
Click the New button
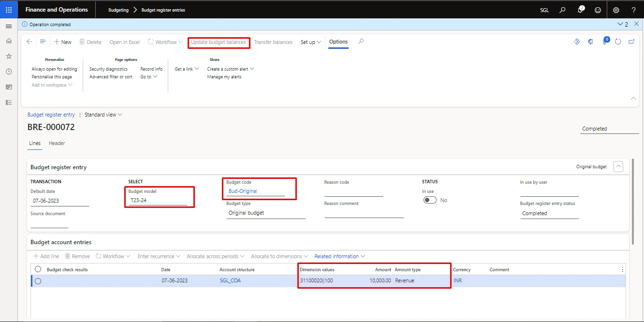tap(63, 42)
